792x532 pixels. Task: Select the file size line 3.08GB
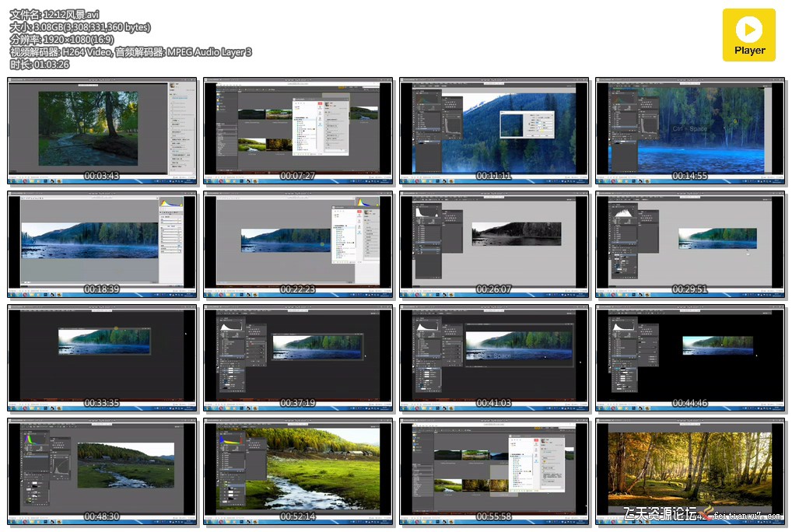coord(80,27)
